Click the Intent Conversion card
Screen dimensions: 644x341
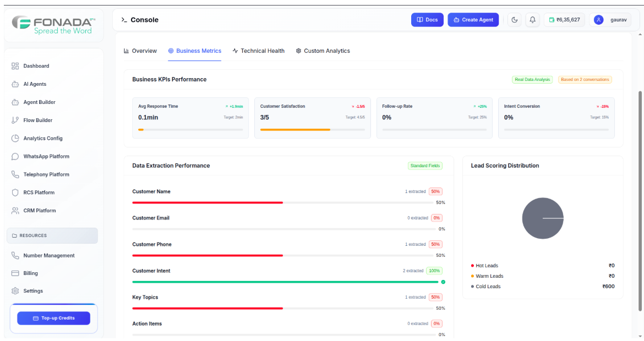click(x=556, y=118)
